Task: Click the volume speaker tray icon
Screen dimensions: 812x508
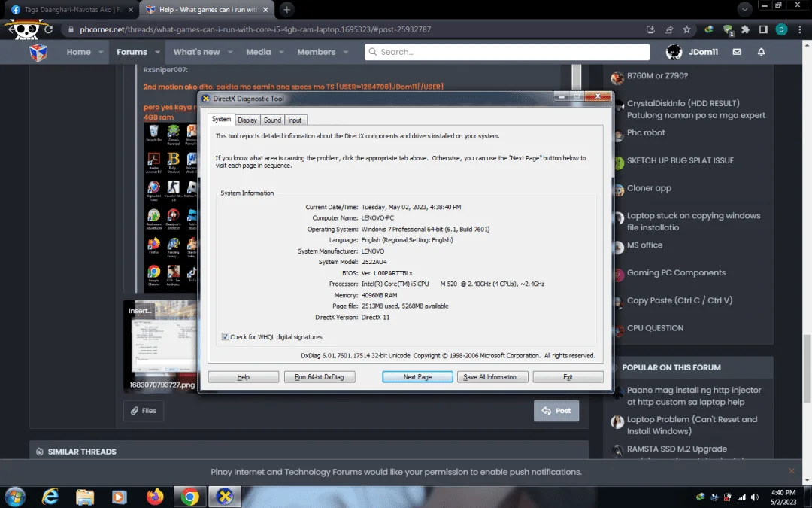Action: click(755, 497)
